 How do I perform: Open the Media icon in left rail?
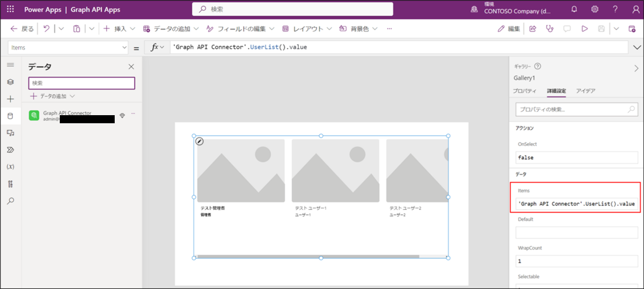point(11,132)
